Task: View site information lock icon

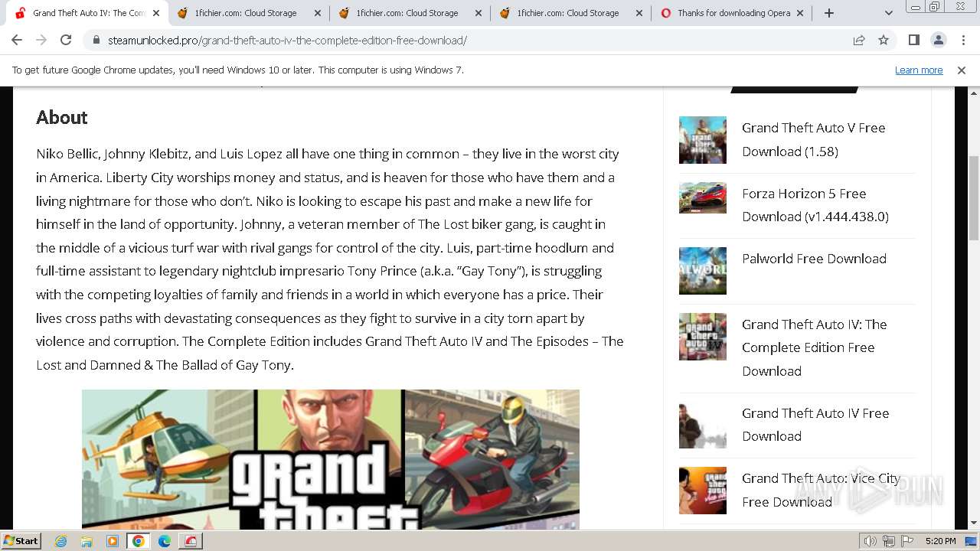Action: (96, 40)
